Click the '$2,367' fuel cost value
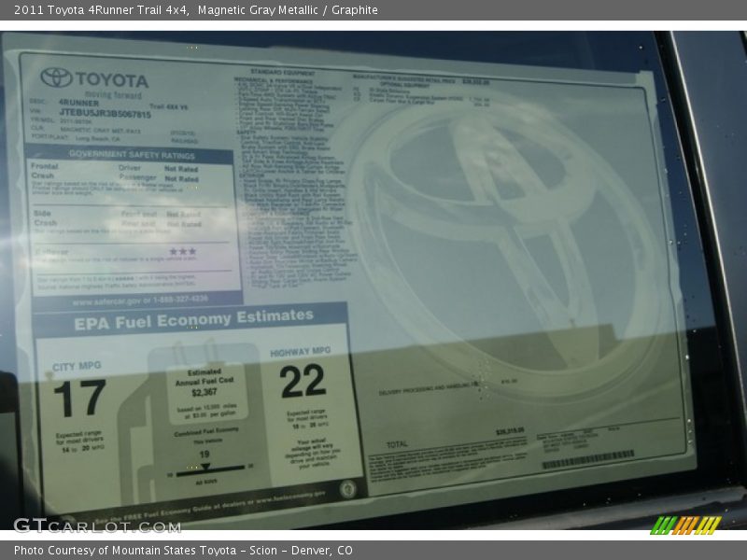The height and width of the screenshot is (560, 747). 204,392
